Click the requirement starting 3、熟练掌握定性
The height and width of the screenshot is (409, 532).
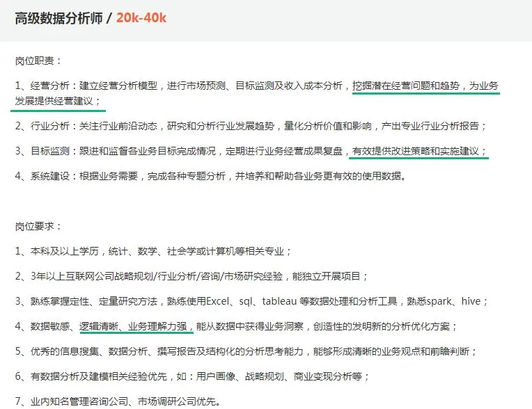pyautogui.click(x=251, y=301)
